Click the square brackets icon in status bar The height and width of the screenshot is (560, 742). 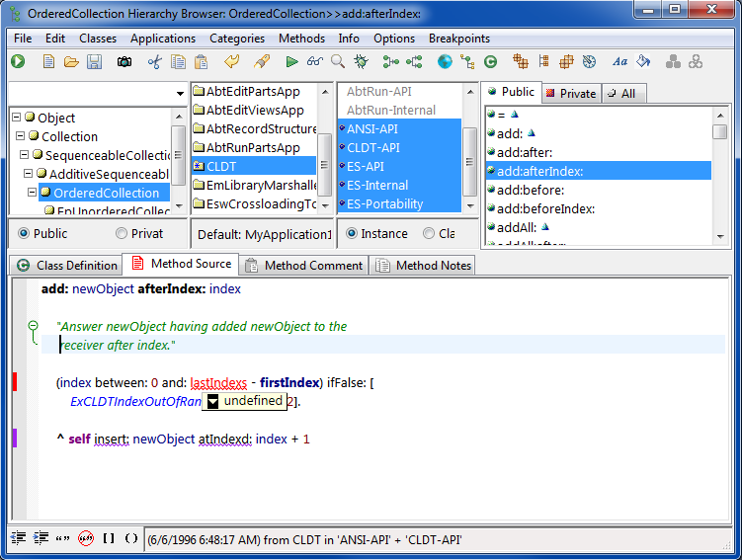(x=109, y=538)
